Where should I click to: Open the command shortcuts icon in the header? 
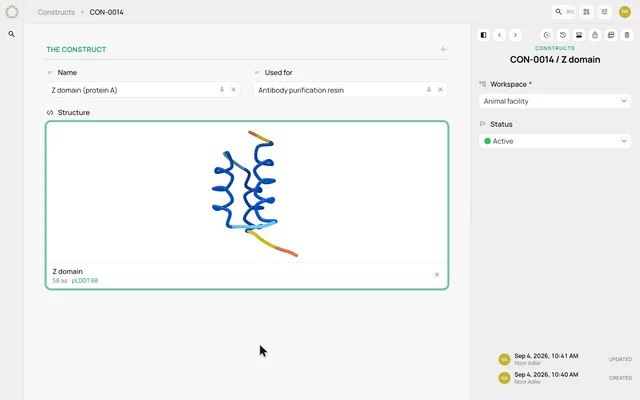tap(587, 12)
